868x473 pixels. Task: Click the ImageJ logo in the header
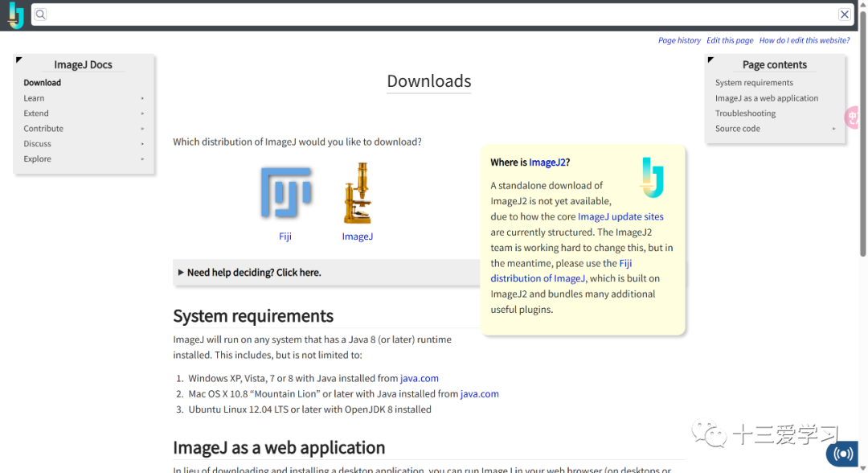click(x=16, y=15)
